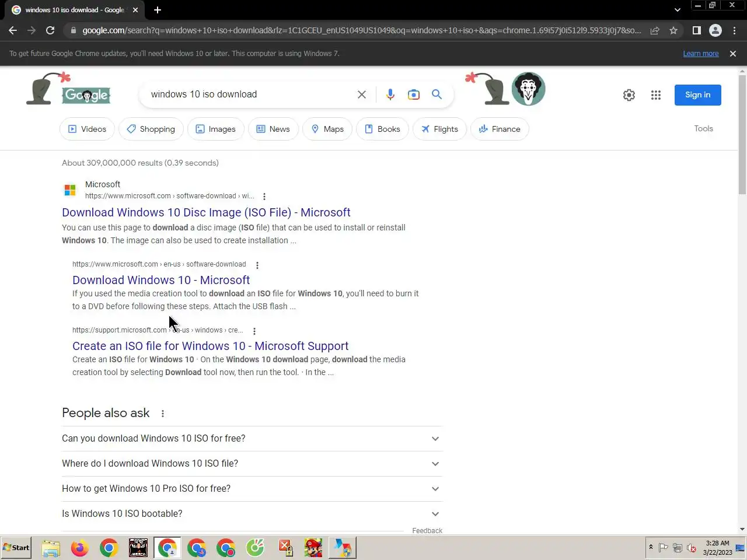The image size is (747, 560).
Task: Open the Google apps grid
Action: (656, 95)
